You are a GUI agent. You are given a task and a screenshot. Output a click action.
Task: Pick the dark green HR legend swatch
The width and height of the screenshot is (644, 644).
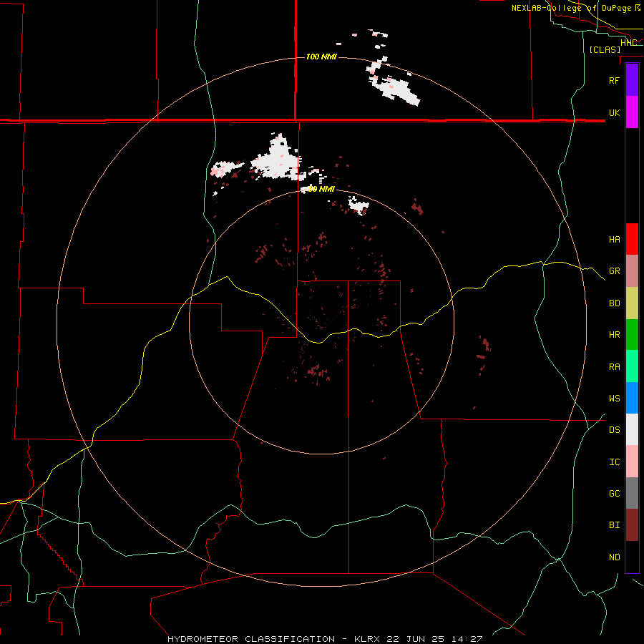tap(632, 335)
